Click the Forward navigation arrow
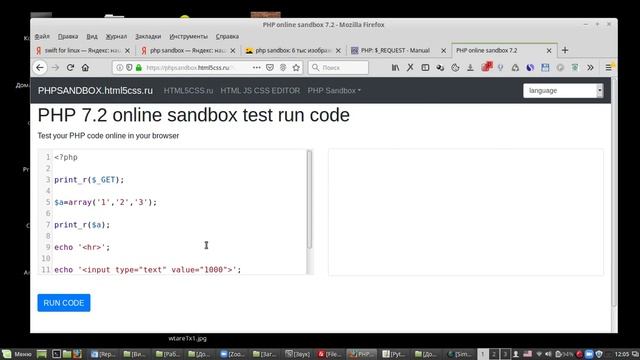The width and height of the screenshot is (640, 360). [x=56, y=68]
